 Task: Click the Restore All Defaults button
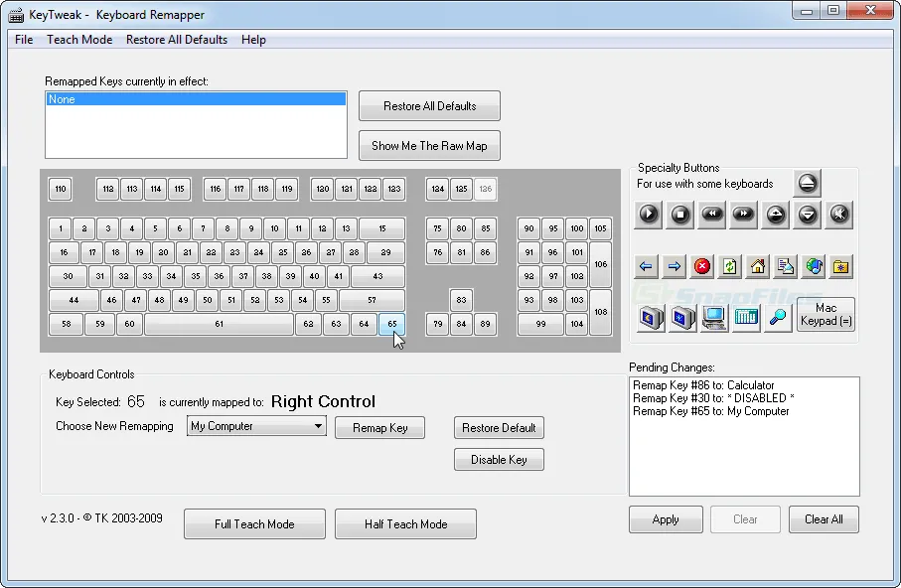coord(429,105)
